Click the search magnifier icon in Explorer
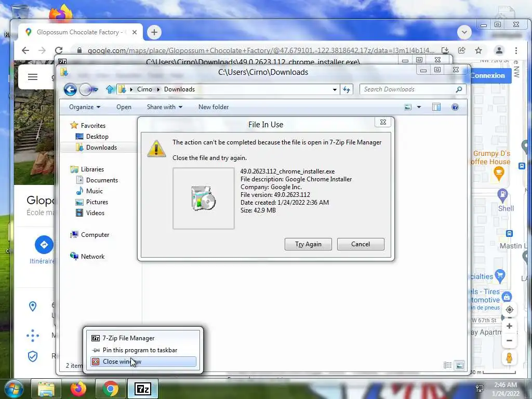The height and width of the screenshot is (399, 532). [x=459, y=89]
